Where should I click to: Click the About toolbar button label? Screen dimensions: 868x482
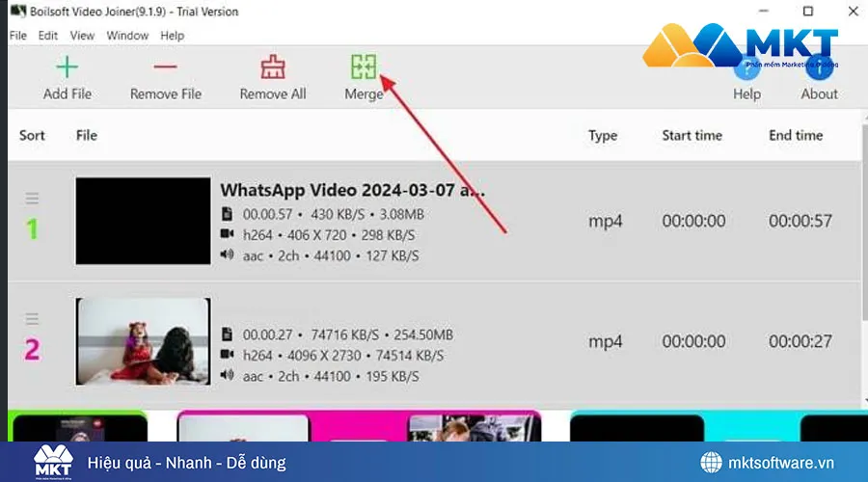coord(819,94)
